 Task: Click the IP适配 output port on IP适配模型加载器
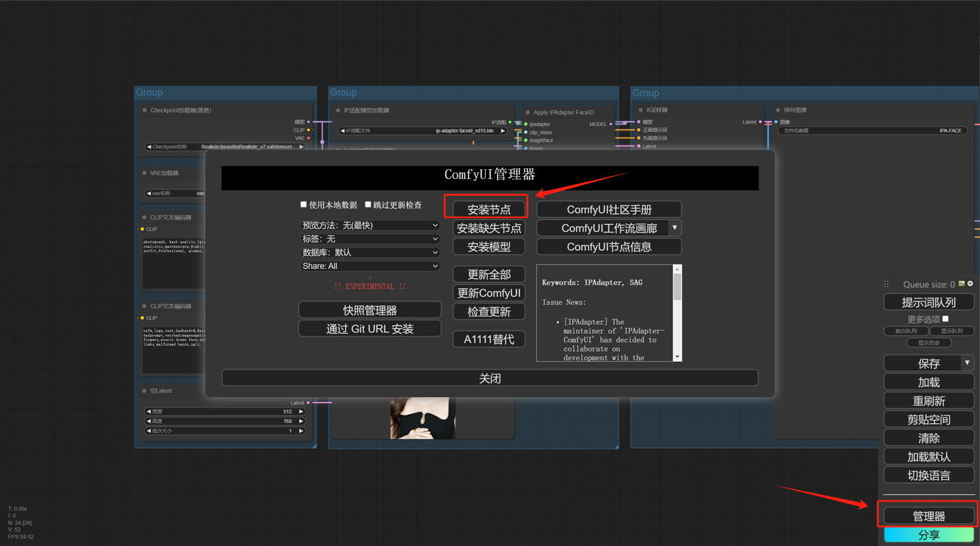pos(510,122)
